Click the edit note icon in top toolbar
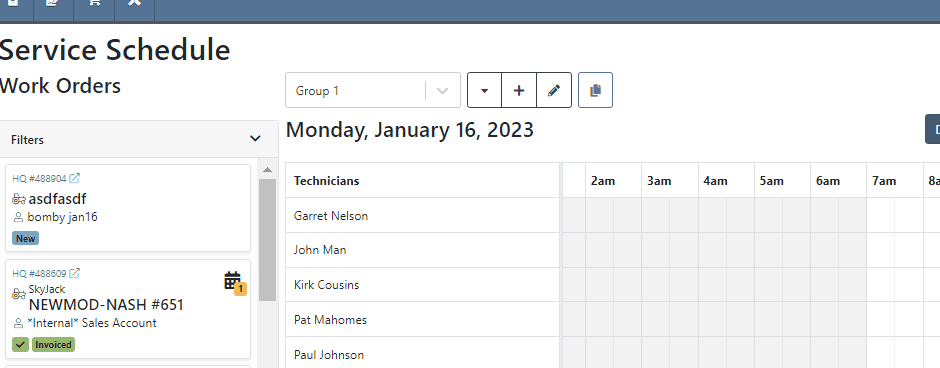Screen dimensions: 940x368 click(x=53, y=3)
